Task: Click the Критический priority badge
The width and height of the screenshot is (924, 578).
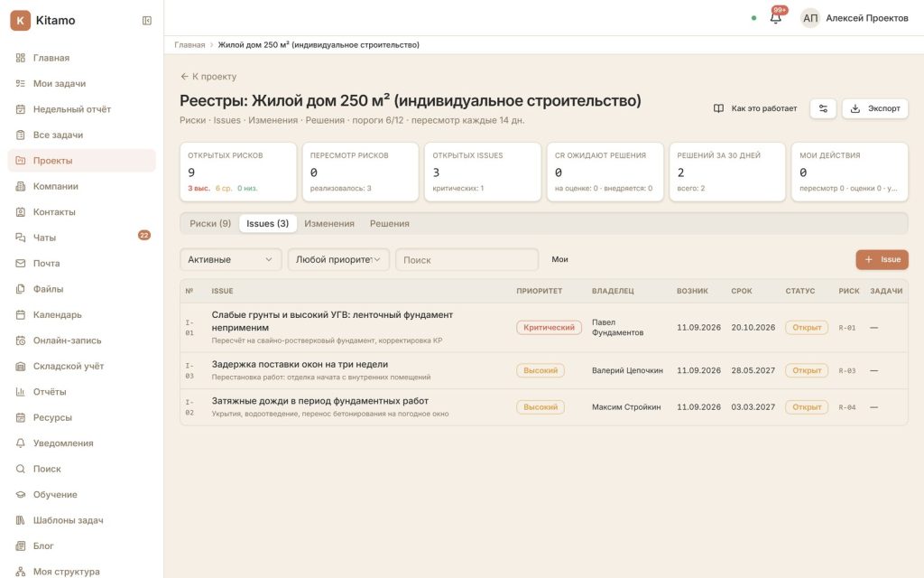Action: point(550,327)
